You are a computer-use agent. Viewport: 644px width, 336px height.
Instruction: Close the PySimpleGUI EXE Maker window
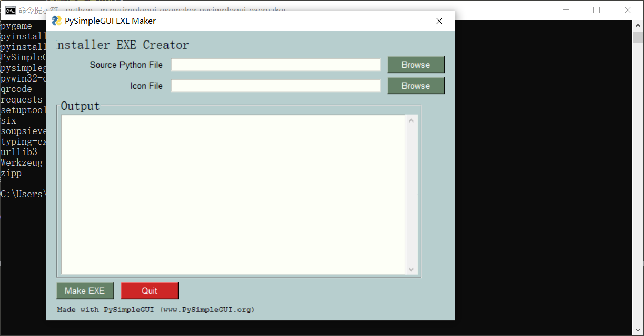point(439,21)
